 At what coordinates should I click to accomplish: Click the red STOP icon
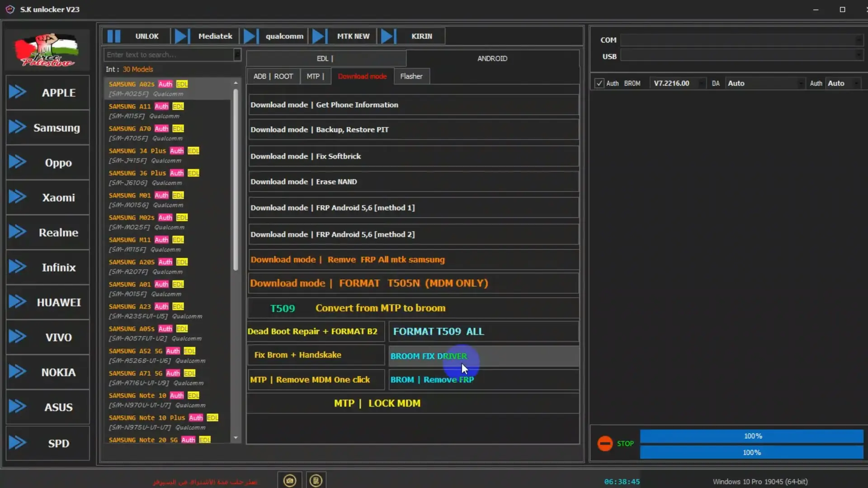(x=605, y=444)
